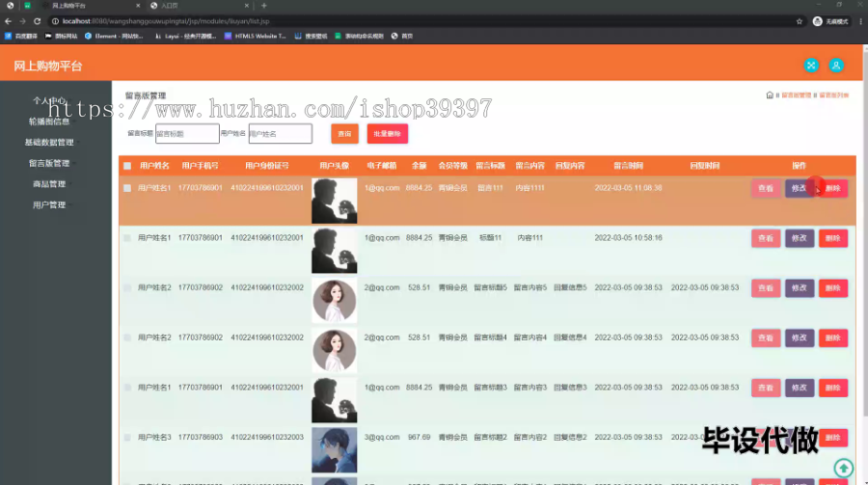Viewport: 868px width, 485px height.
Task: Expand 商品管理 sidebar menu
Action: 49,184
